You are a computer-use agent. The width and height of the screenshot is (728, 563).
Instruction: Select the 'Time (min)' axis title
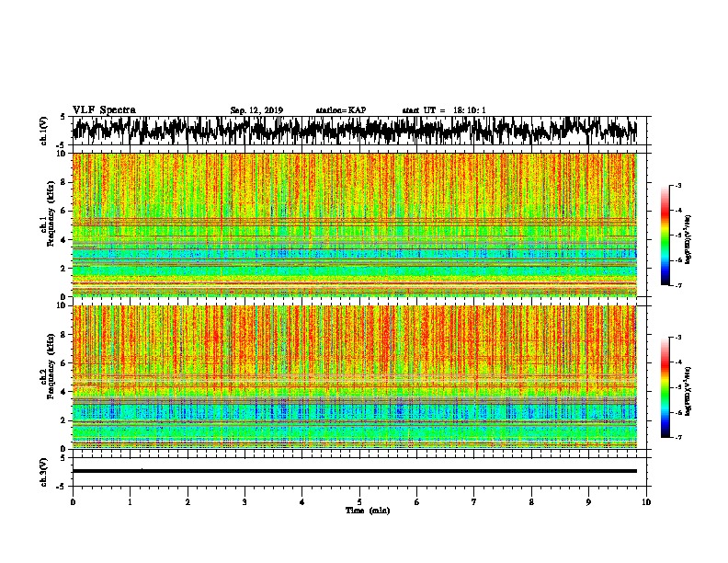(368, 511)
